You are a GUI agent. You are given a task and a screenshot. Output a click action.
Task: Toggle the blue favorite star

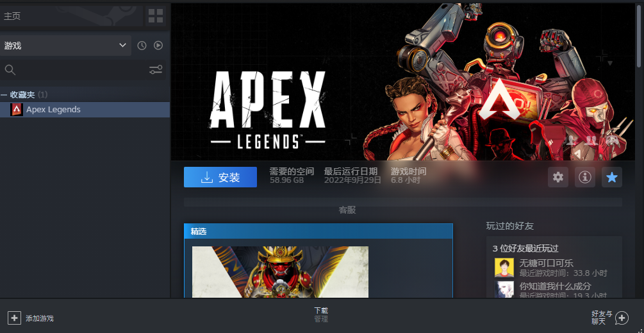(612, 178)
